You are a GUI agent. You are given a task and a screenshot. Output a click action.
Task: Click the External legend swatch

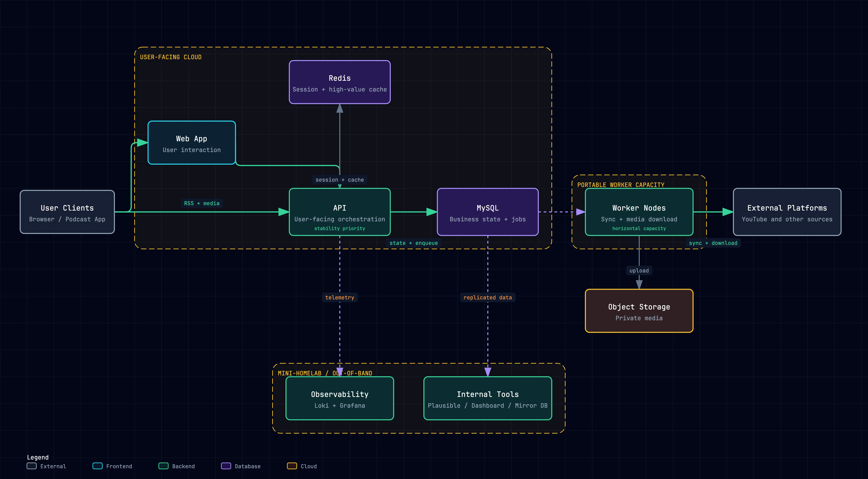tap(32, 466)
